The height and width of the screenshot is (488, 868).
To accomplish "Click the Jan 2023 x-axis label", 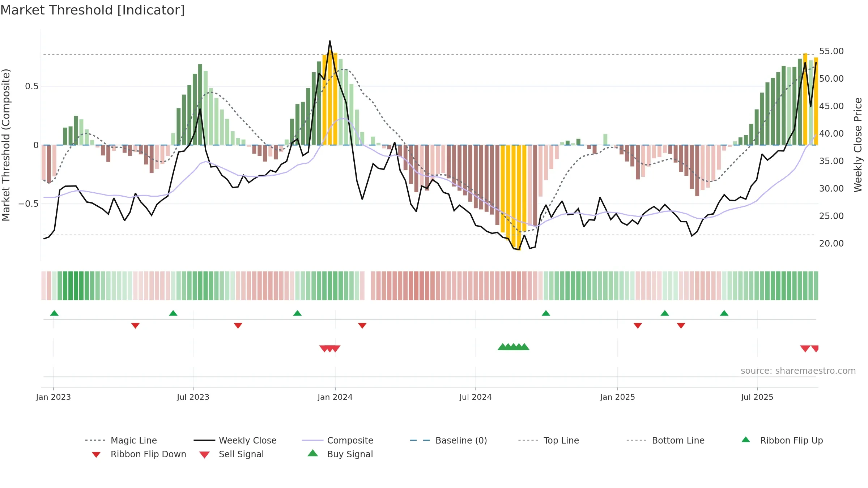I will click(x=54, y=397).
